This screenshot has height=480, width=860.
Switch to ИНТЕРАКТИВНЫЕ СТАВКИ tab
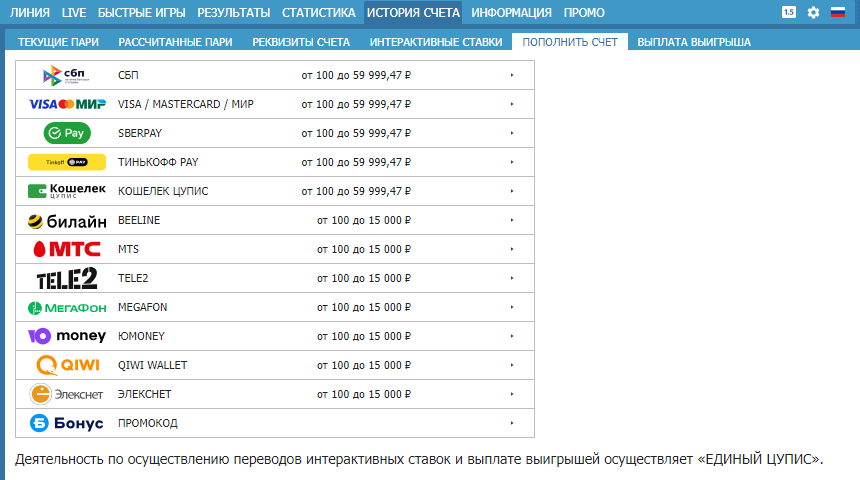click(436, 42)
